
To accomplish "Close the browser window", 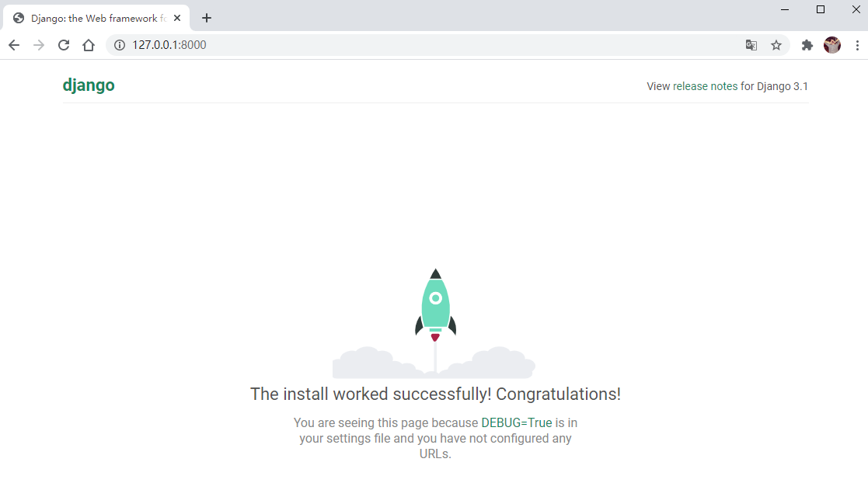I will pos(856,9).
